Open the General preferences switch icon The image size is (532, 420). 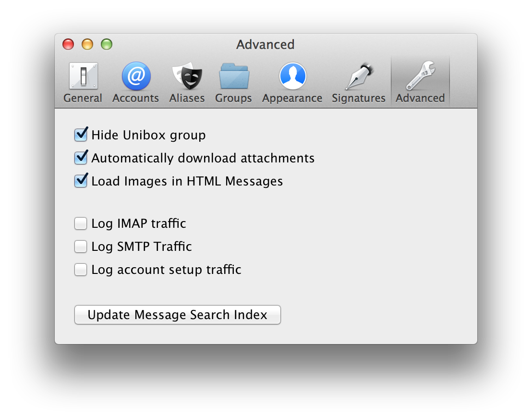(x=83, y=76)
